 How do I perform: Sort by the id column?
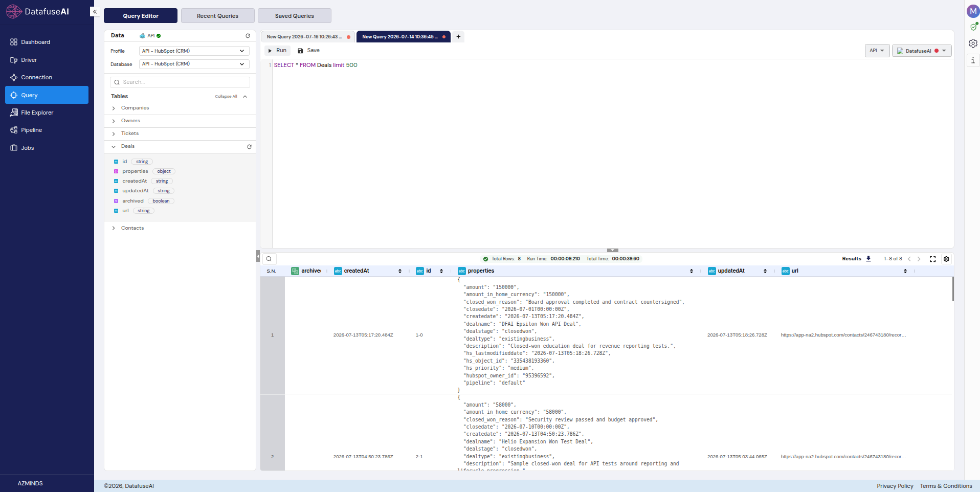(x=441, y=271)
